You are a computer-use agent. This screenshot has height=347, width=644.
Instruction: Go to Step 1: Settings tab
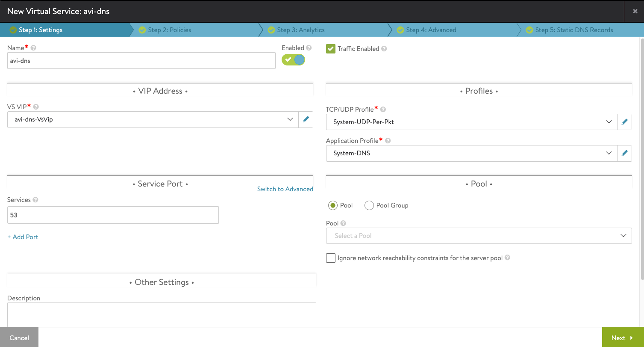(64, 30)
